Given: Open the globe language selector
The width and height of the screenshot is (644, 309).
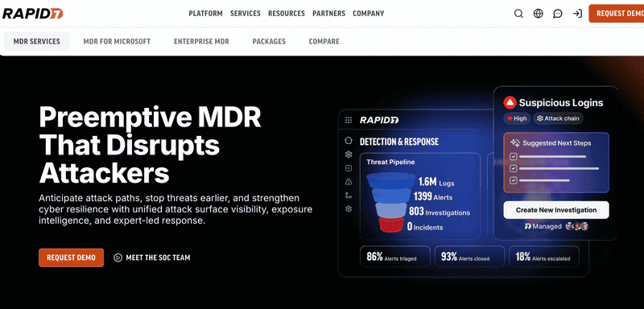Looking at the screenshot, I should 538,14.
